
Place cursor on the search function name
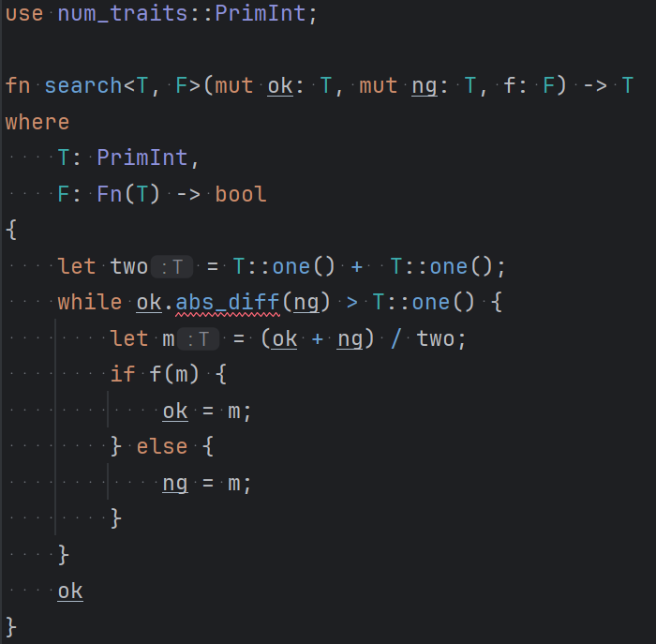(x=82, y=85)
